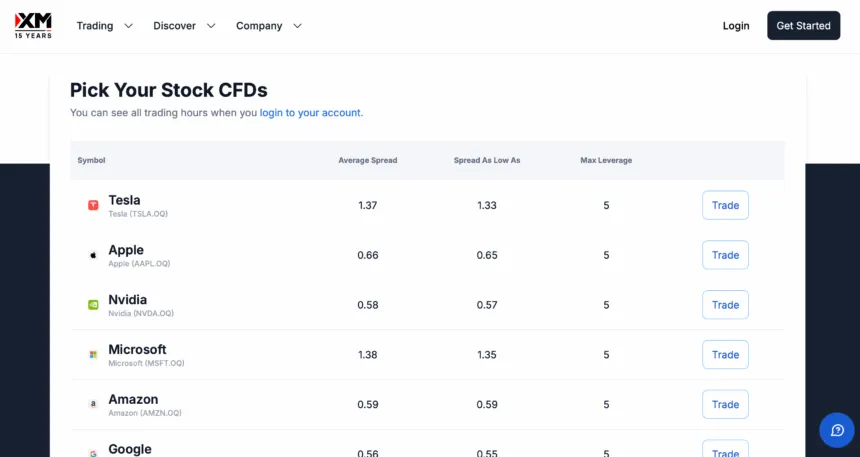Click the Amazon logo icon
This screenshot has height=457, width=860.
[x=93, y=405]
